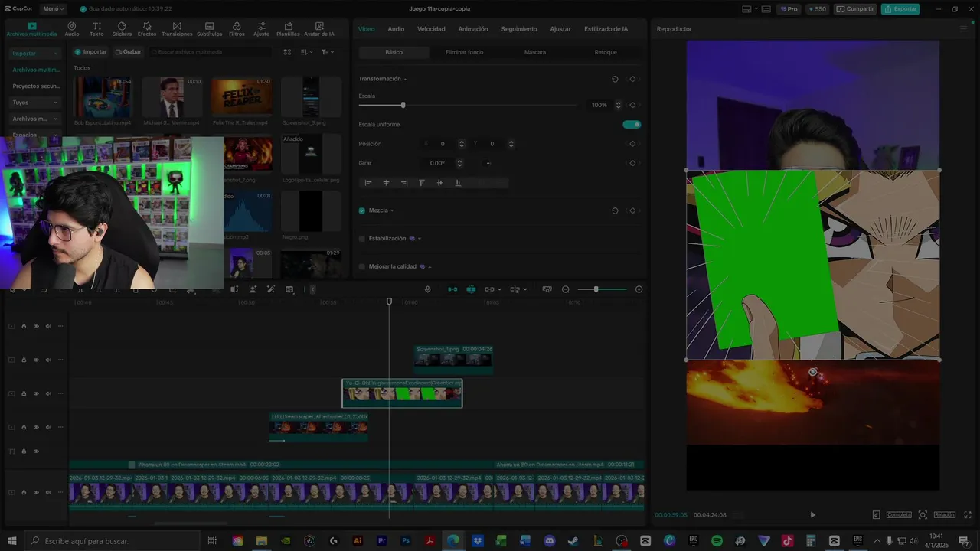
Task: Open the Ajuste panel in top toolbar
Action: tap(262, 29)
